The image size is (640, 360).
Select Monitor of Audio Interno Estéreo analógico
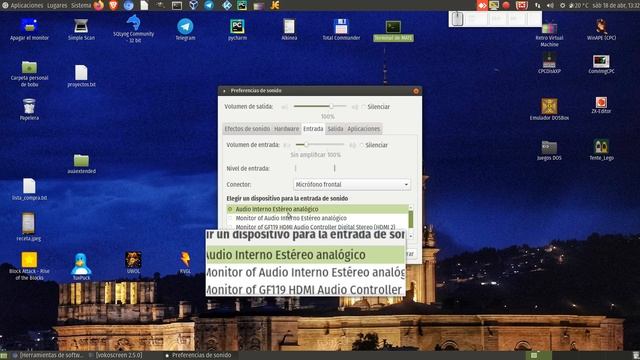[318, 218]
